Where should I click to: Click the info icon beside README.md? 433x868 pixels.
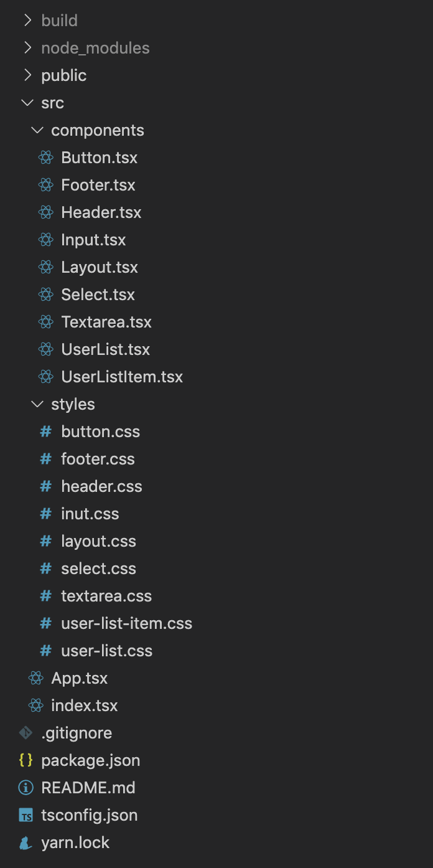pos(26,788)
